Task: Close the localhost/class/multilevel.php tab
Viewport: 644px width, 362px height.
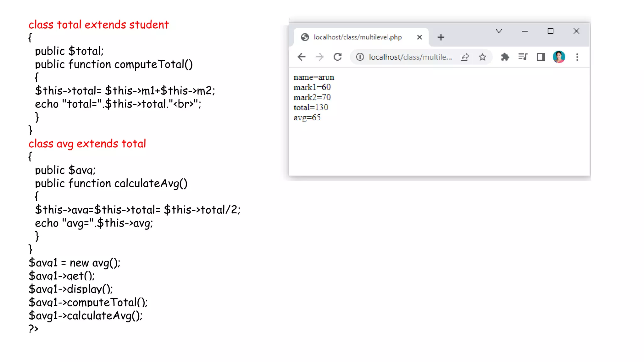Action: [419, 37]
